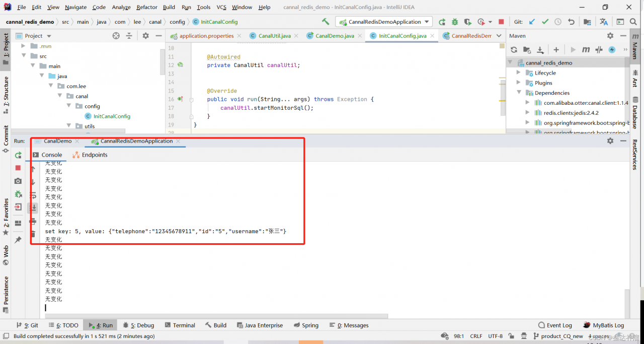
Task: Reload all Maven projects
Action: (x=514, y=49)
